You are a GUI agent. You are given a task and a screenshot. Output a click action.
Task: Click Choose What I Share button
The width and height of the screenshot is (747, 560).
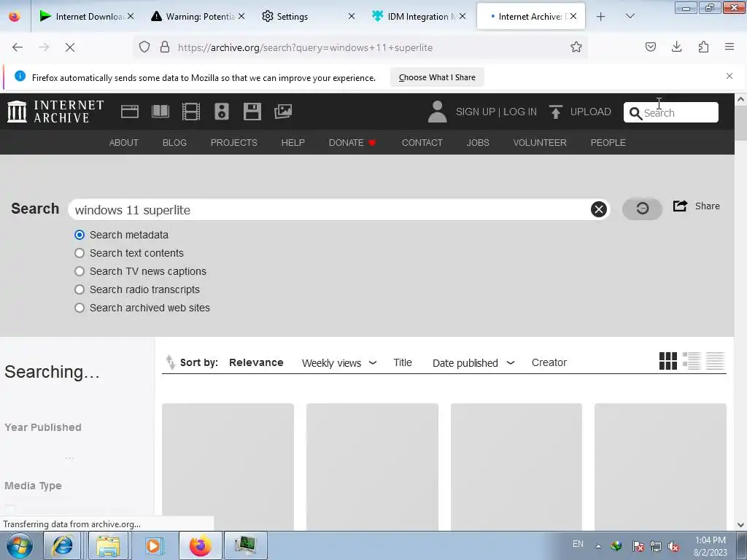coord(437,77)
